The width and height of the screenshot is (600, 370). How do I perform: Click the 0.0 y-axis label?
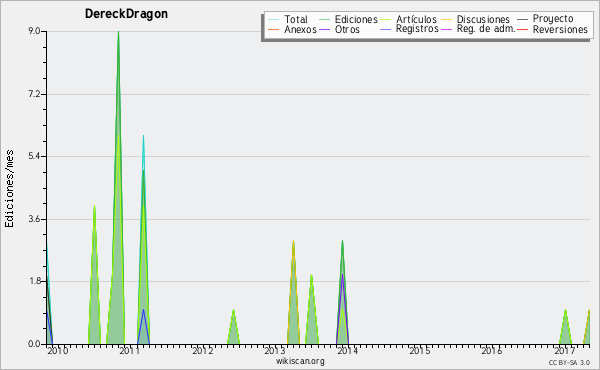click(x=34, y=344)
